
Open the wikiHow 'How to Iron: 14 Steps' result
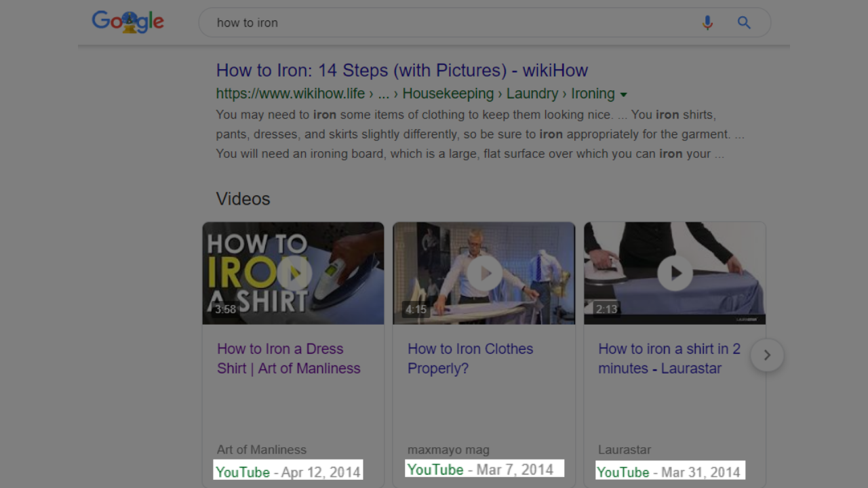tap(401, 70)
